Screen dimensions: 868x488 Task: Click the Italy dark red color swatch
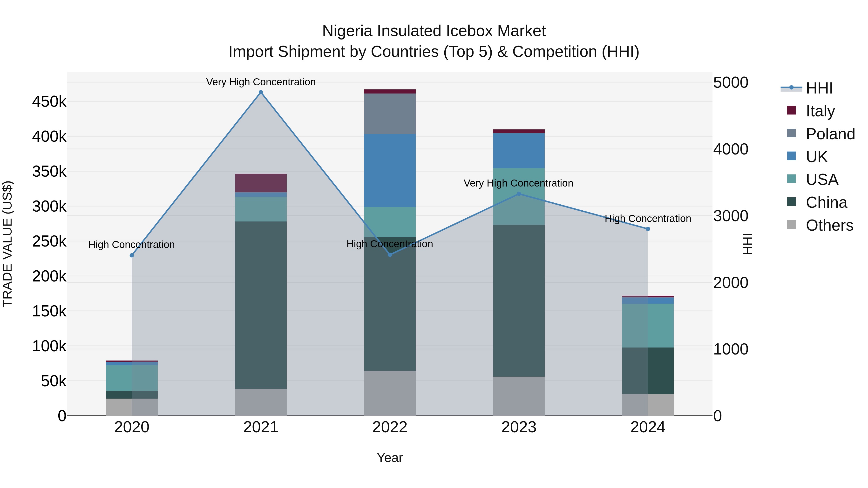pos(792,110)
